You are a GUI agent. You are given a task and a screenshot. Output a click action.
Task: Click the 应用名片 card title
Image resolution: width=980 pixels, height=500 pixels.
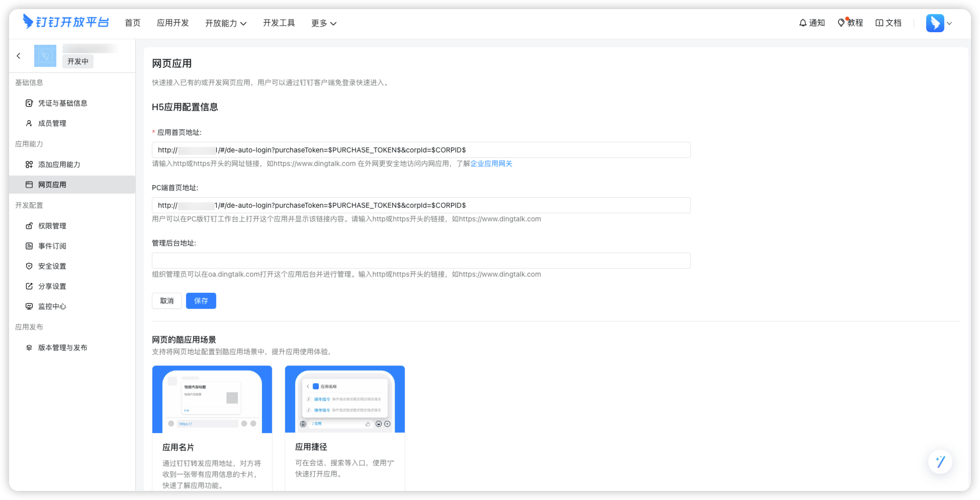(179, 447)
